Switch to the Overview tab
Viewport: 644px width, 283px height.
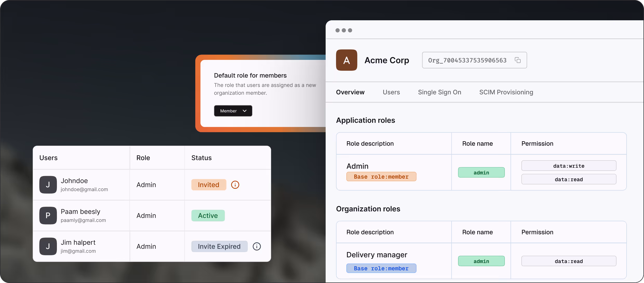pos(350,92)
